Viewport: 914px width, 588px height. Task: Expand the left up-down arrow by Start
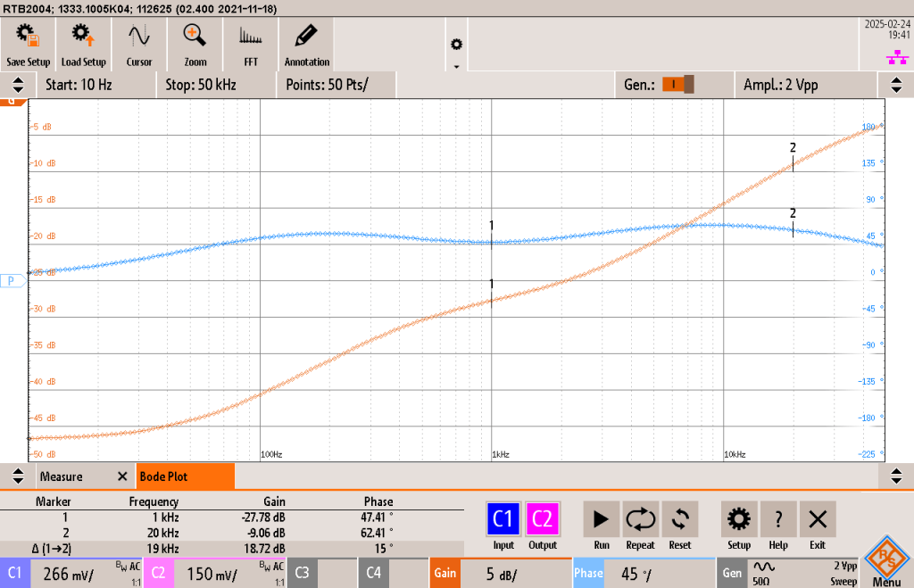(x=17, y=85)
